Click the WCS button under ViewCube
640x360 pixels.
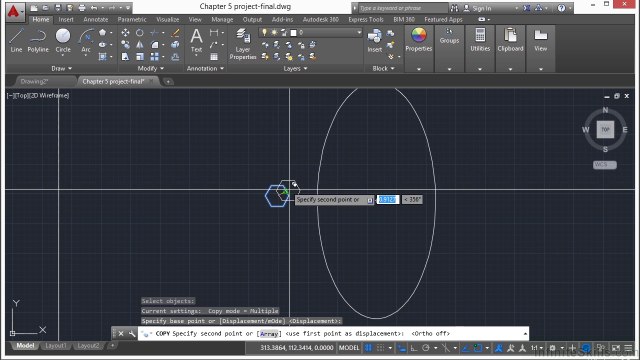coord(605,164)
